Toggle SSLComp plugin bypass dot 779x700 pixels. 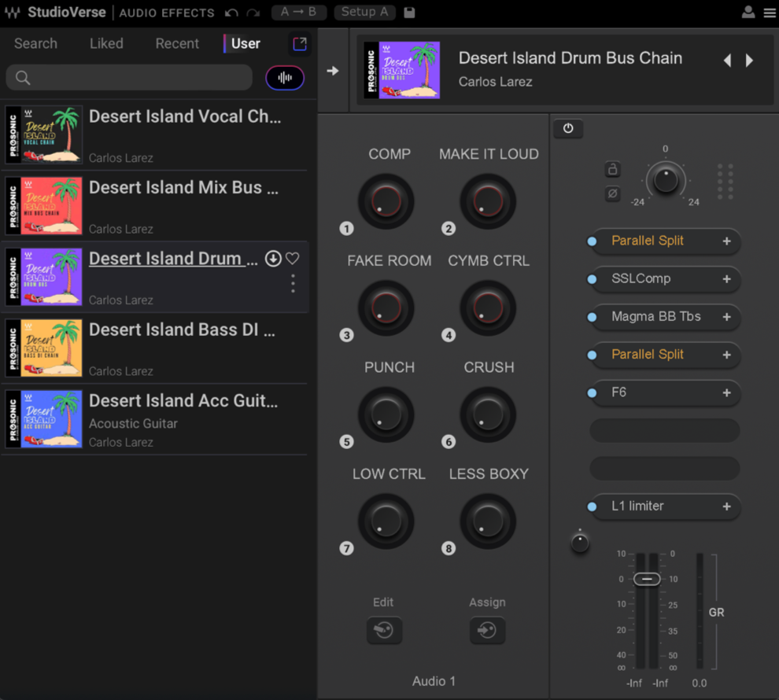coord(592,279)
